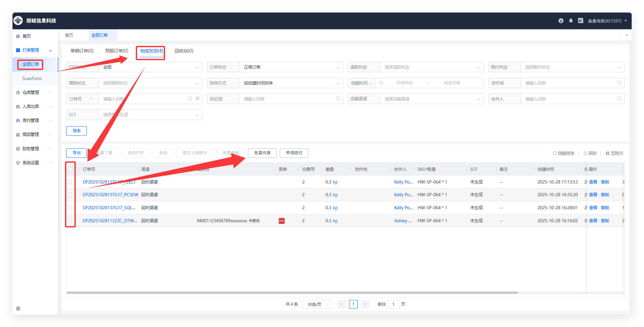Open the red PDF label icon

click(281, 221)
